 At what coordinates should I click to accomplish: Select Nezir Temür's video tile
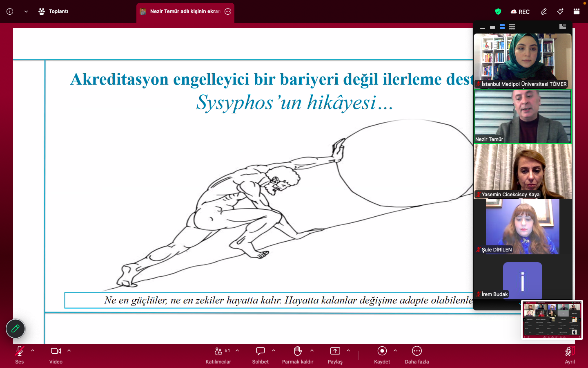(x=523, y=116)
